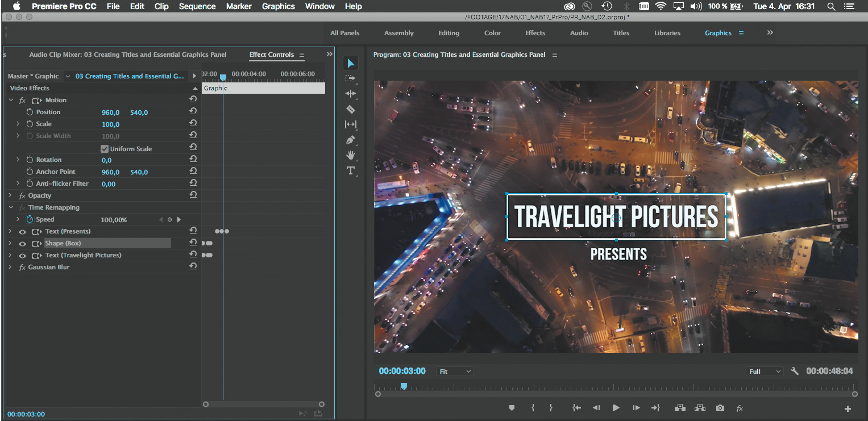Select the Type tool
Screen dimensions: 868x421
pyautogui.click(x=351, y=170)
